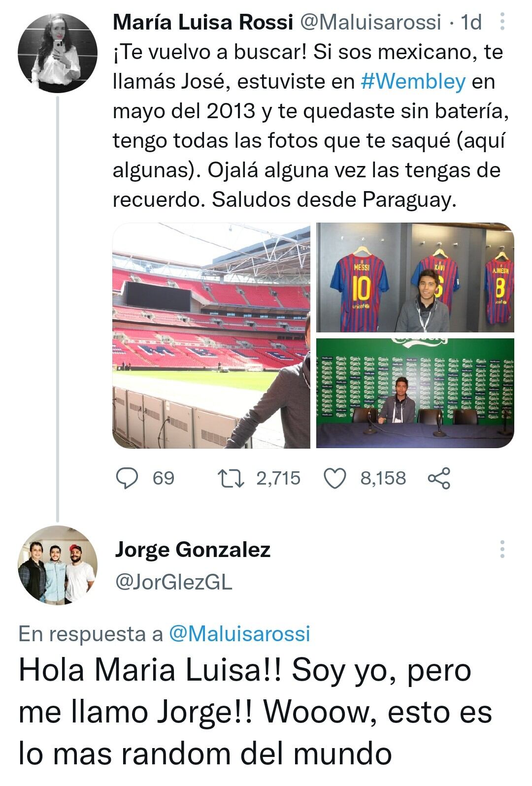Screen dimensions: 532x786
Task: Click the #Wembley hashtag link
Action: point(413,81)
